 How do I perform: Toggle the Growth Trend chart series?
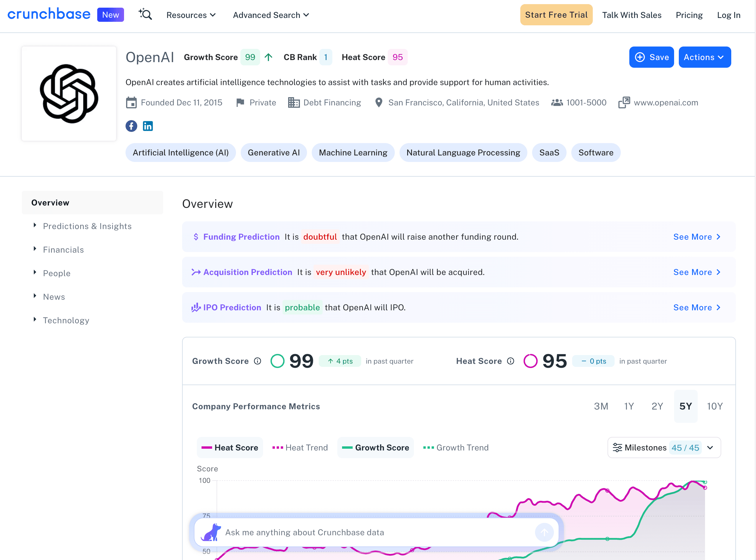[x=456, y=448]
